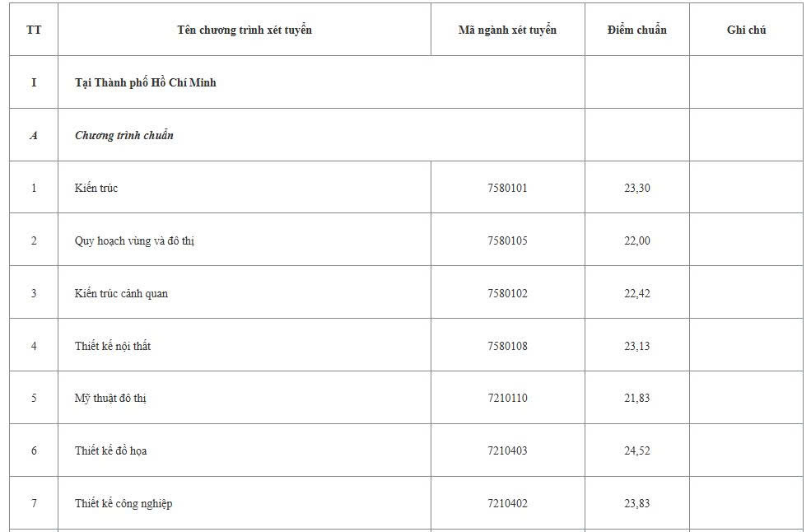Viewport: 811px width, 532px height.
Task: Select the score 23,30 cell
Action: (636, 187)
